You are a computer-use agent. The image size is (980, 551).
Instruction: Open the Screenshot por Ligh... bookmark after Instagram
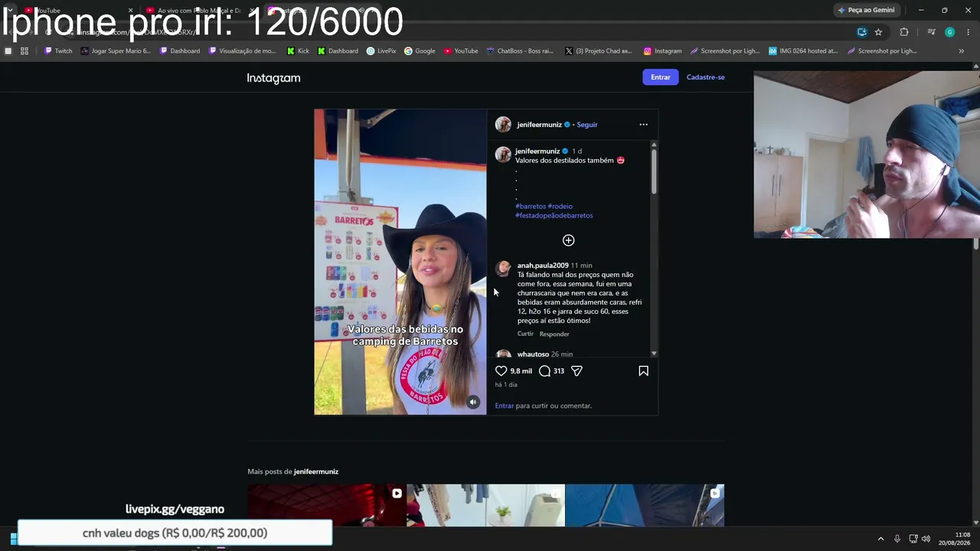point(725,51)
